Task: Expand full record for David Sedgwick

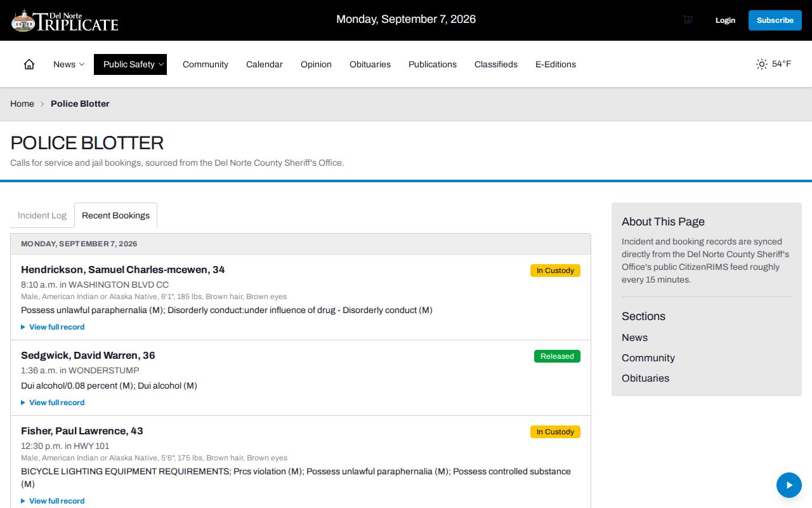Action: pyautogui.click(x=53, y=403)
